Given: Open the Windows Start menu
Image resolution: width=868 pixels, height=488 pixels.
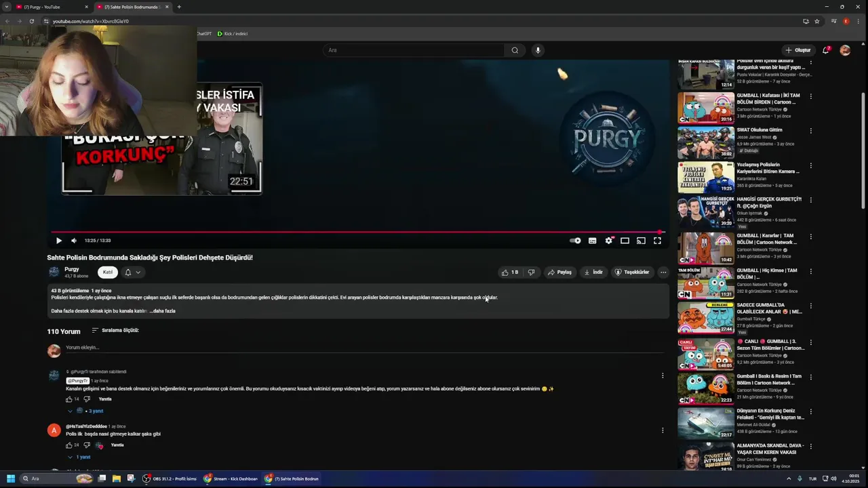Looking at the screenshot, I should coord(10,479).
